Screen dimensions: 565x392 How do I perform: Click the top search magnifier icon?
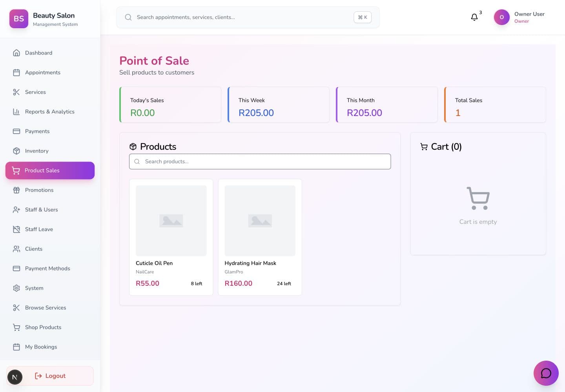tap(128, 17)
